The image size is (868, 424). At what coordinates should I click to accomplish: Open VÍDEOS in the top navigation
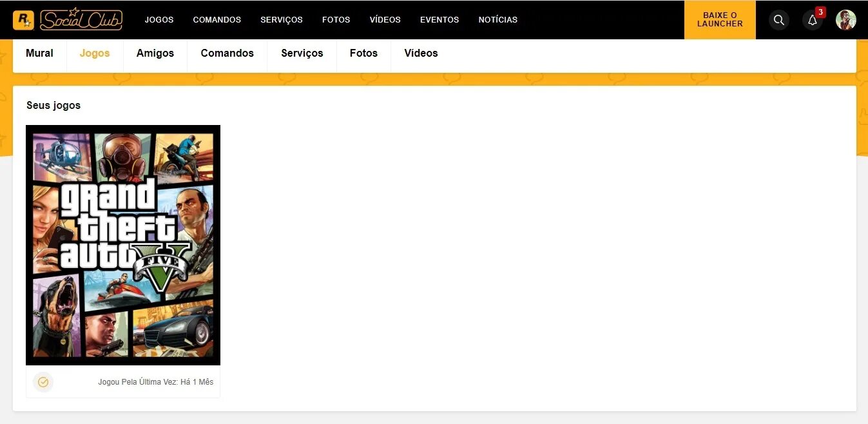pos(385,20)
